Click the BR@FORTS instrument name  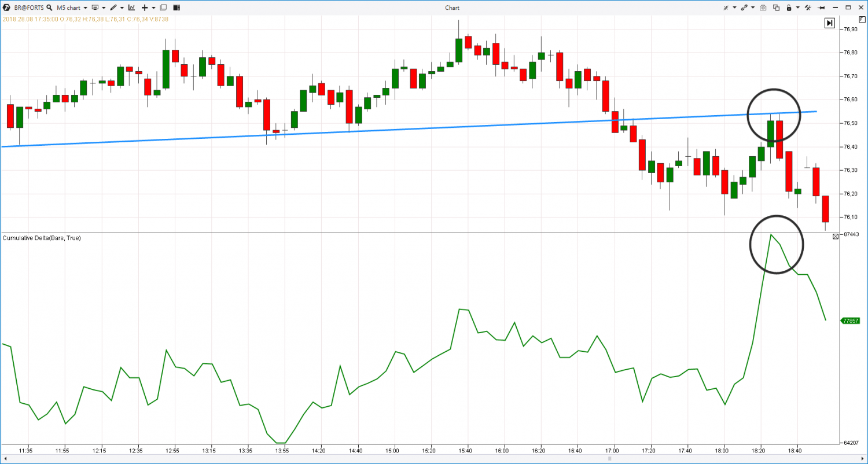click(29, 8)
